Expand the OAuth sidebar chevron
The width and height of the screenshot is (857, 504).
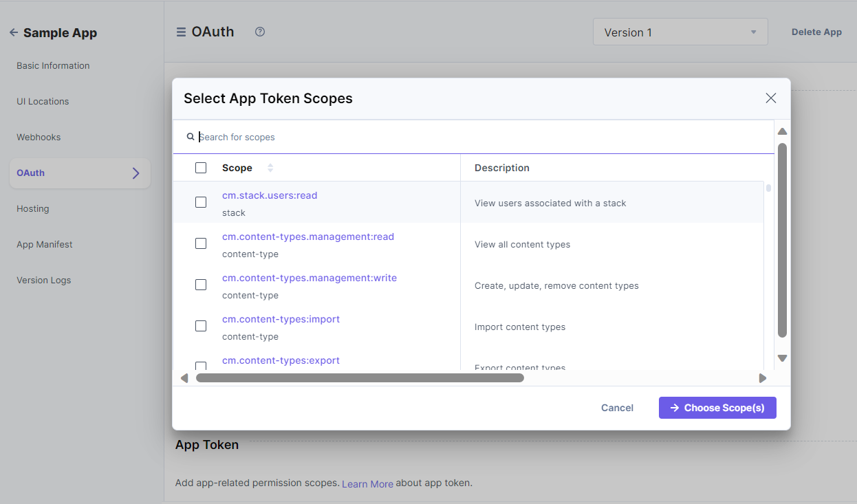pos(135,173)
